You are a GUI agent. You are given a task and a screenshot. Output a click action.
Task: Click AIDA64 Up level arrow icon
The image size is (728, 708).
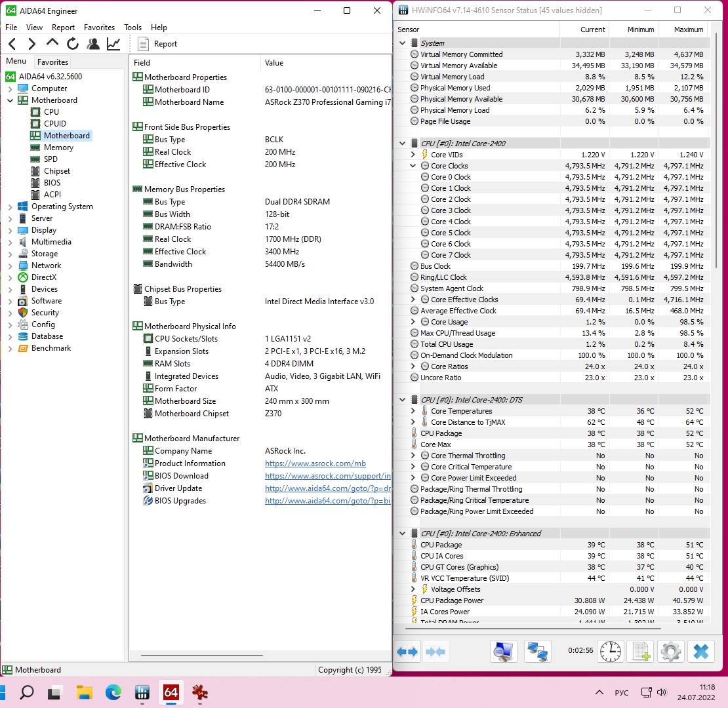52,43
